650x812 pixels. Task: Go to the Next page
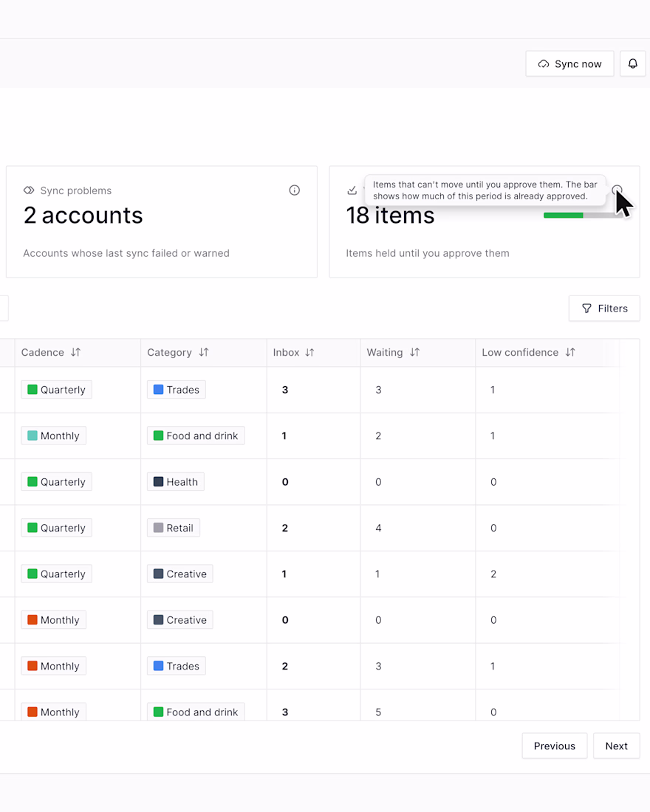pyautogui.click(x=616, y=746)
